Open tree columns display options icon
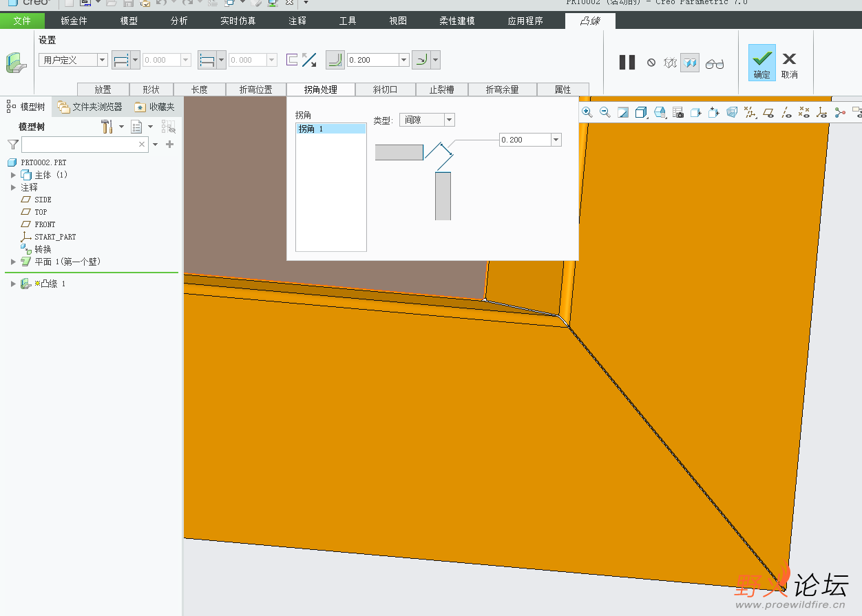 point(136,127)
